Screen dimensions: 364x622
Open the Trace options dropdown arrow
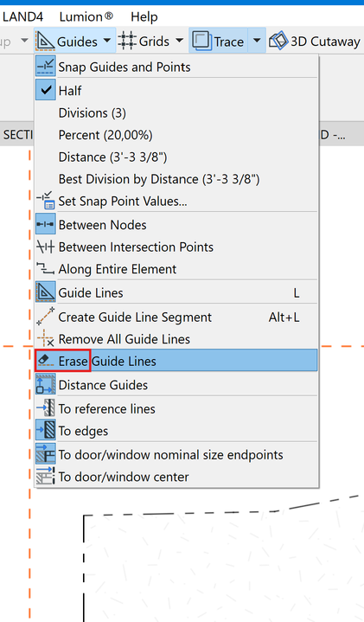click(257, 41)
